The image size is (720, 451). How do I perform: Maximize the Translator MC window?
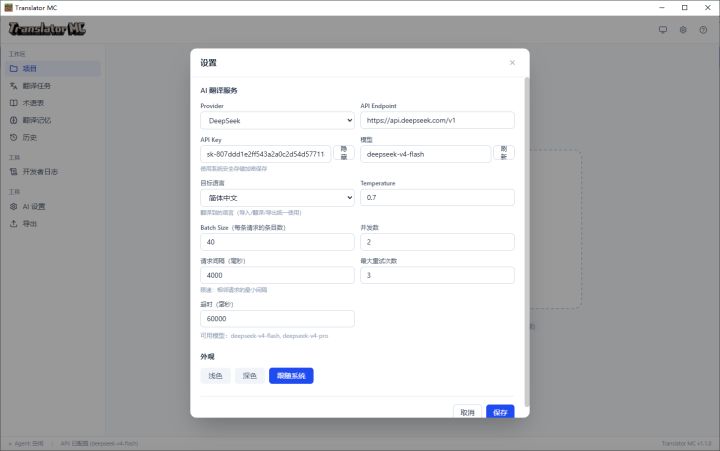point(684,7)
